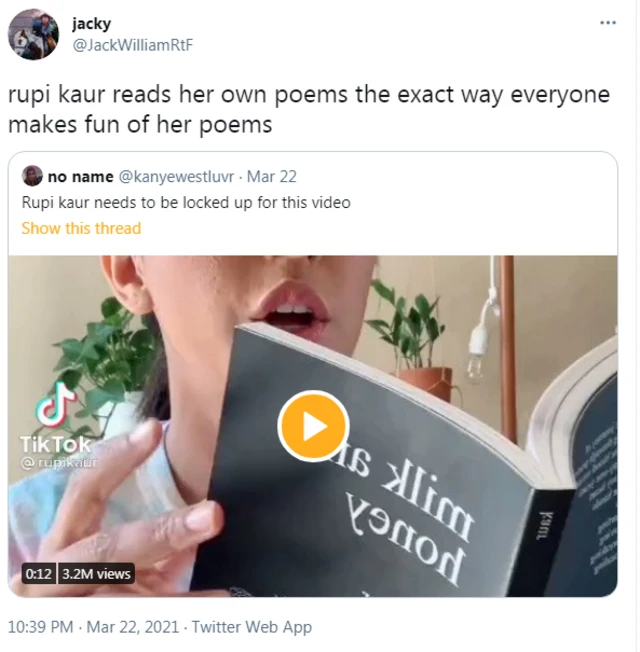Click the 0:12 video duration badge
Viewport: 640px width, 652px height.
(x=38, y=573)
